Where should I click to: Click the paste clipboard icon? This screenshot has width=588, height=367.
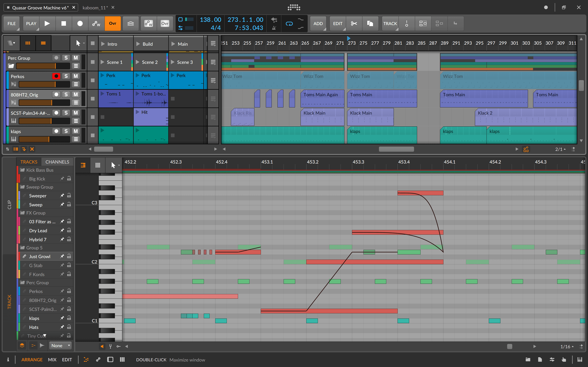tap(370, 23)
